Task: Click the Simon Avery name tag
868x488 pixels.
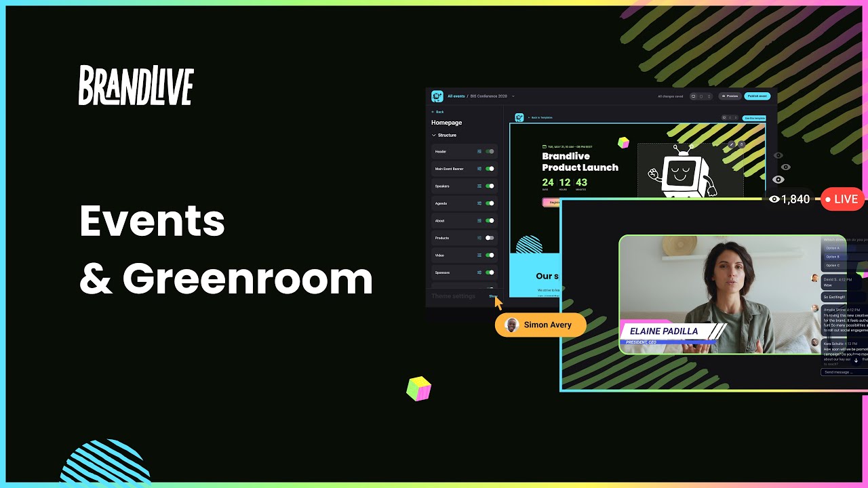Action: tap(540, 325)
